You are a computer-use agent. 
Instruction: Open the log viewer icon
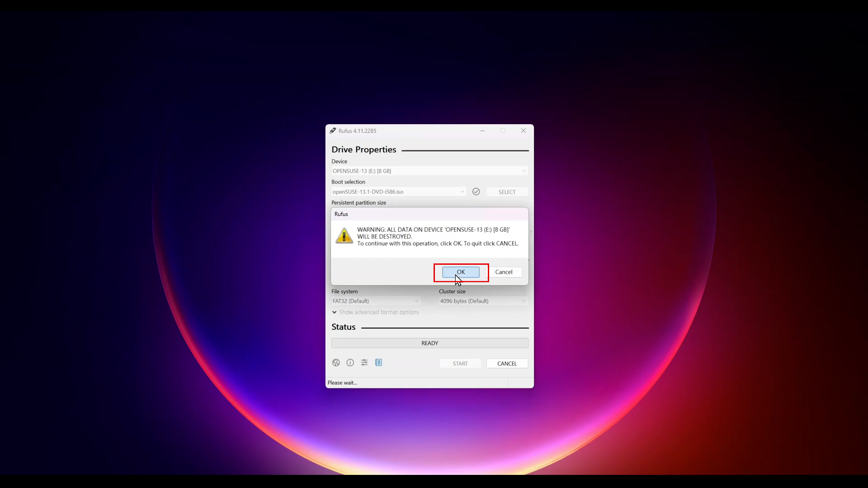click(379, 362)
